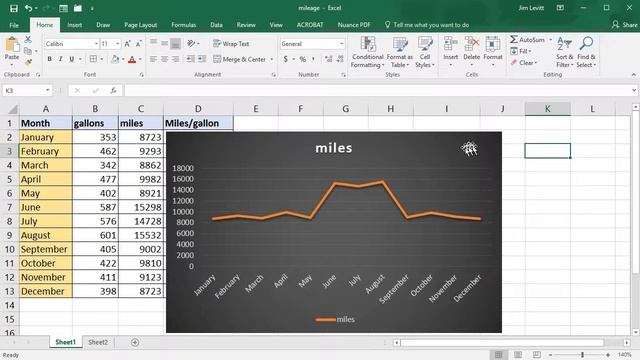Click the Share button
The height and width of the screenshot is (360, 640).
pos(624,25)
